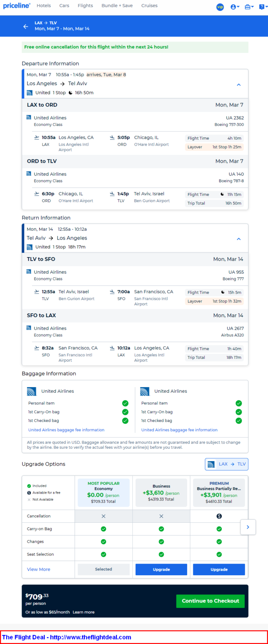This screenshot has height=644, width=268.
Task: Open the account profile dropdown
Action: pos(235,7)
